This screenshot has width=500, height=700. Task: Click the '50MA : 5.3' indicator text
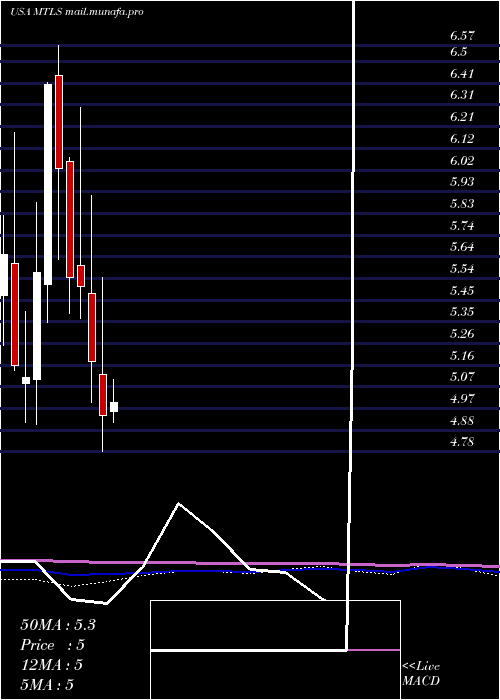click(x=58, y=625)
